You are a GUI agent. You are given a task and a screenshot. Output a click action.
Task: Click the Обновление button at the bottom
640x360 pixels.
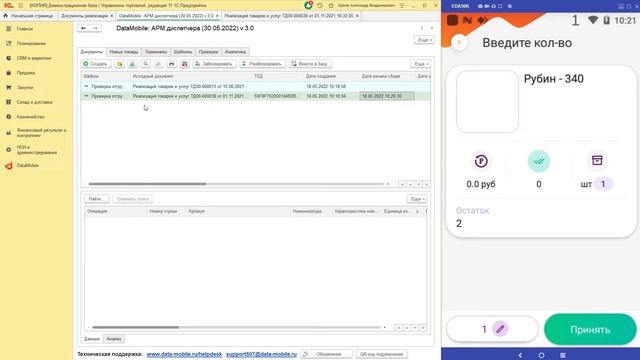click(326, 354)
